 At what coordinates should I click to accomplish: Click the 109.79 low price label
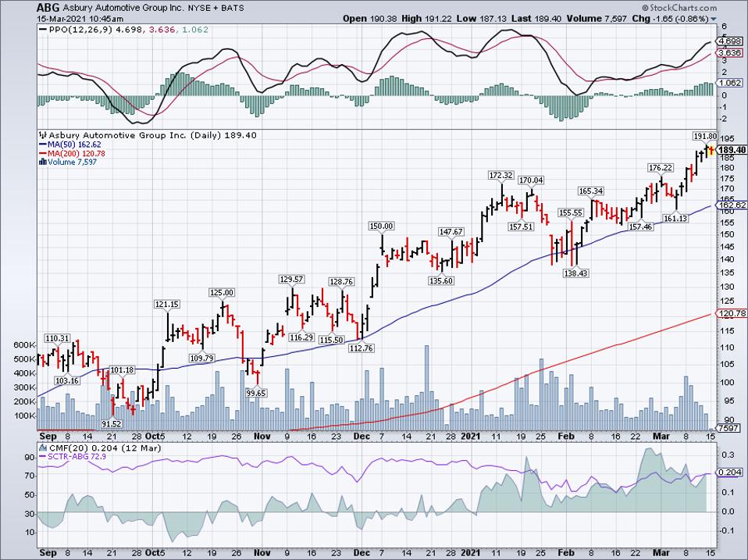coord(201,358)
